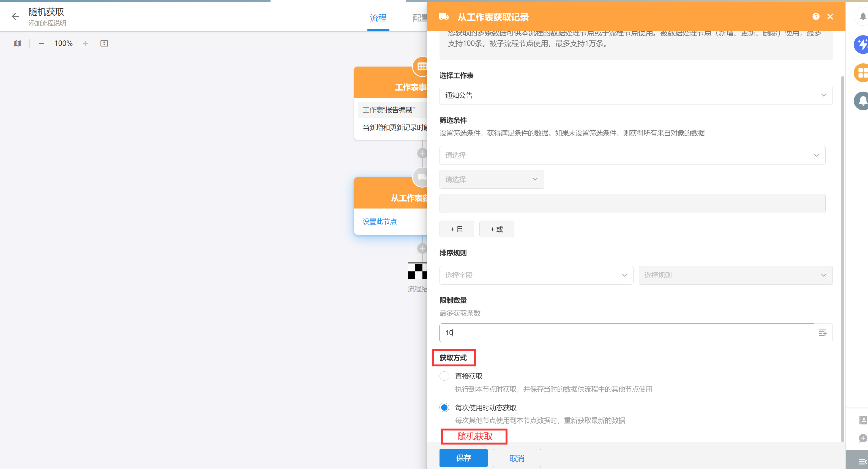Screen dimensions: 868x469
Task: Expand the 选择字段 sort field dropdown
Action: pos(536,275)
